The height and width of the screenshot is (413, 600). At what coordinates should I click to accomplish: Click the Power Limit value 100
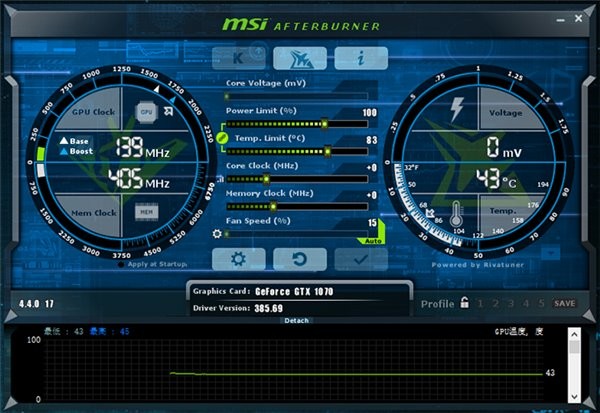pyautogui.click(x=370, y=113)
